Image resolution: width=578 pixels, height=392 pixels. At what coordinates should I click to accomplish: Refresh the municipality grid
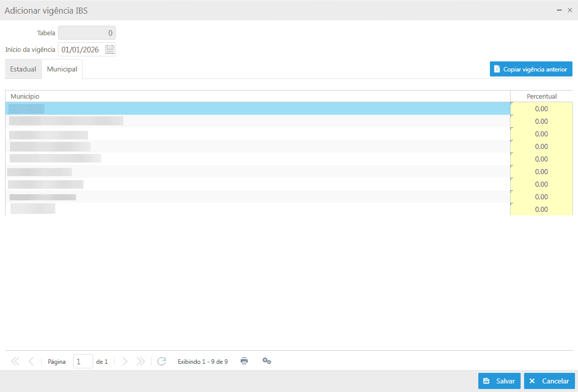coord(162,361)
